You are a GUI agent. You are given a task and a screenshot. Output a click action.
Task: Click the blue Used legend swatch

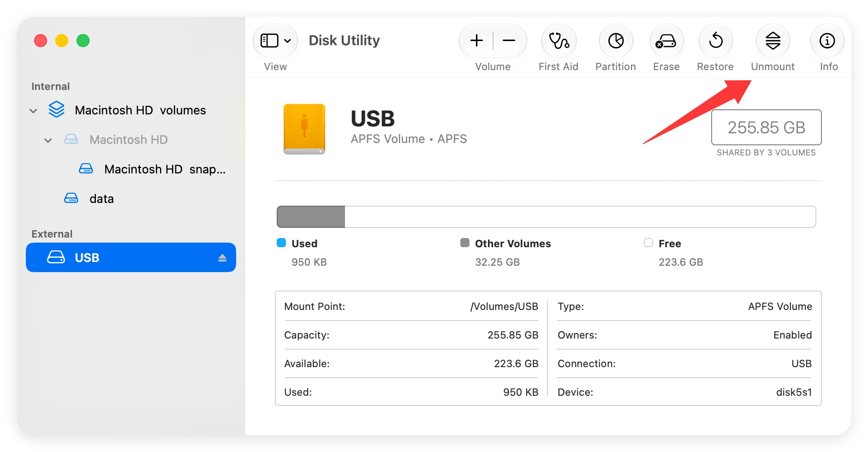click(x=281, y=243)
